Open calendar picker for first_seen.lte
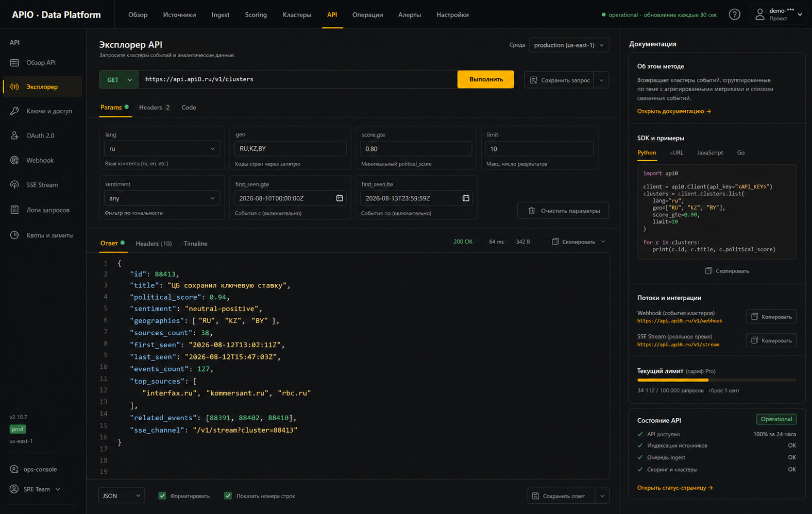 coord(466,198)
